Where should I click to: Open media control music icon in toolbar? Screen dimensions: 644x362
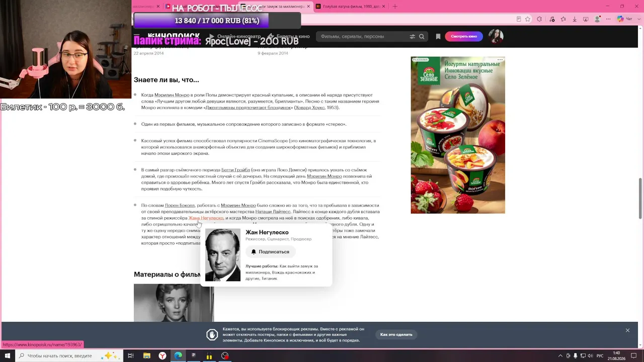point(552,19)
